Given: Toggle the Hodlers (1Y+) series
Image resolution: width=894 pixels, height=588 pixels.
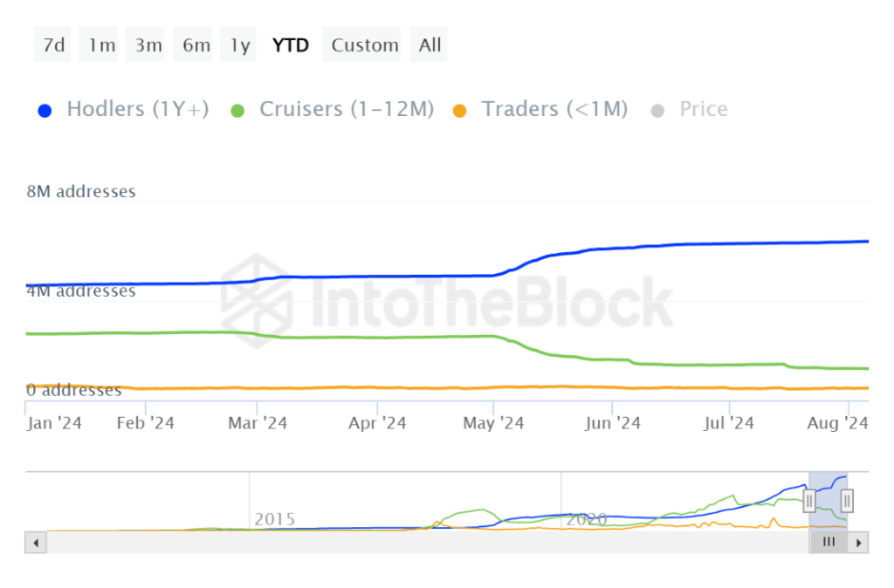Looking at the screenshot, I should tap(137, 110).
